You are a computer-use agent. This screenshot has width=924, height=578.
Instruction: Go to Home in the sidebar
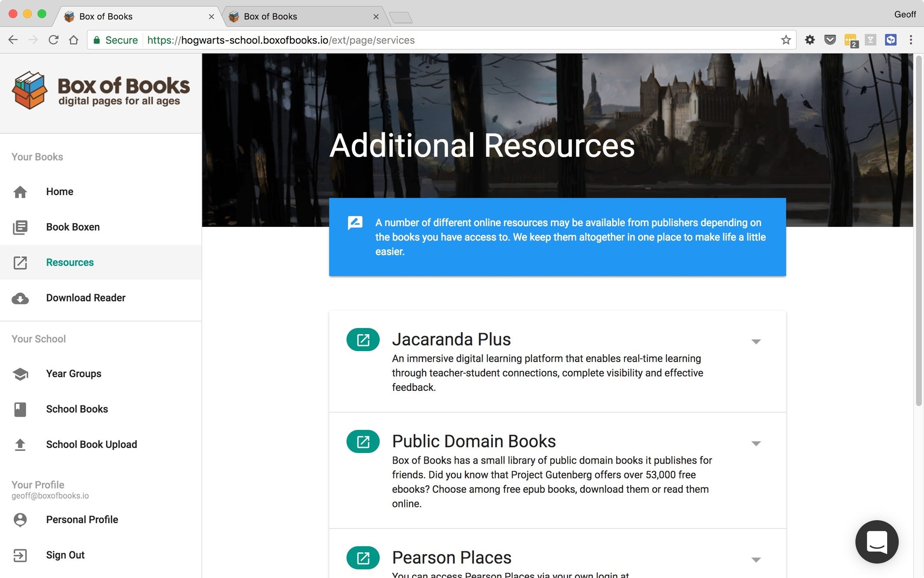(59, 191)
